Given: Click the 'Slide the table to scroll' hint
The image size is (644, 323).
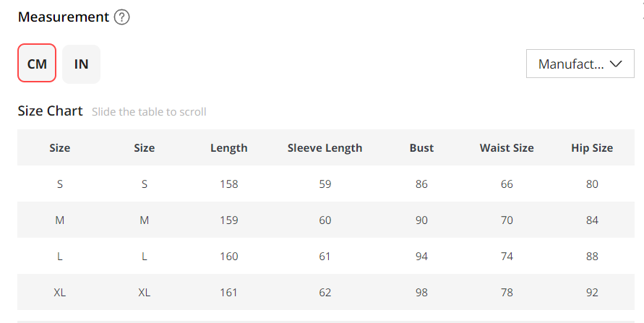Looking at the screenshot, I should coord(149,112).
